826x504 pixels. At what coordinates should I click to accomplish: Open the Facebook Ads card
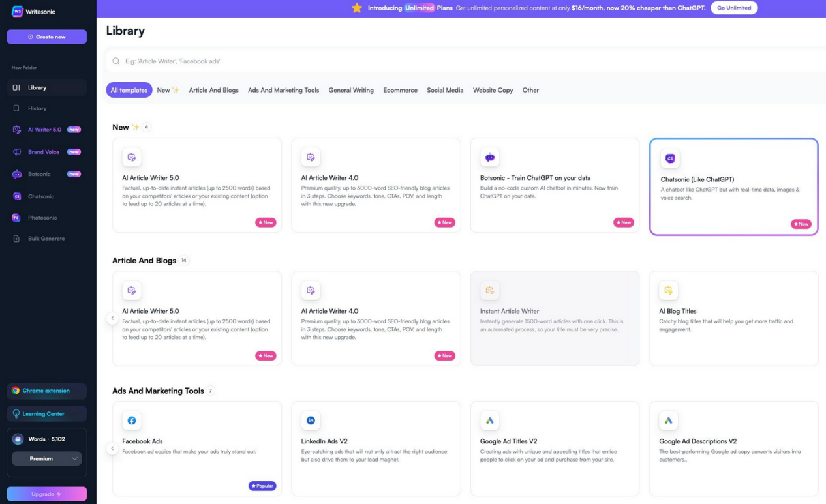click(x=197, y=449)
